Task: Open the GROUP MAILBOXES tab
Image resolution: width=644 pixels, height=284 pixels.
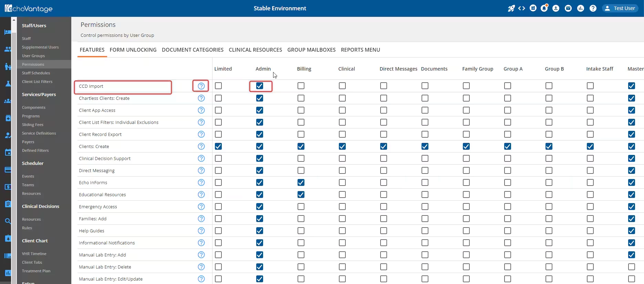Action: pyautogui.click(x=311, y=50)
